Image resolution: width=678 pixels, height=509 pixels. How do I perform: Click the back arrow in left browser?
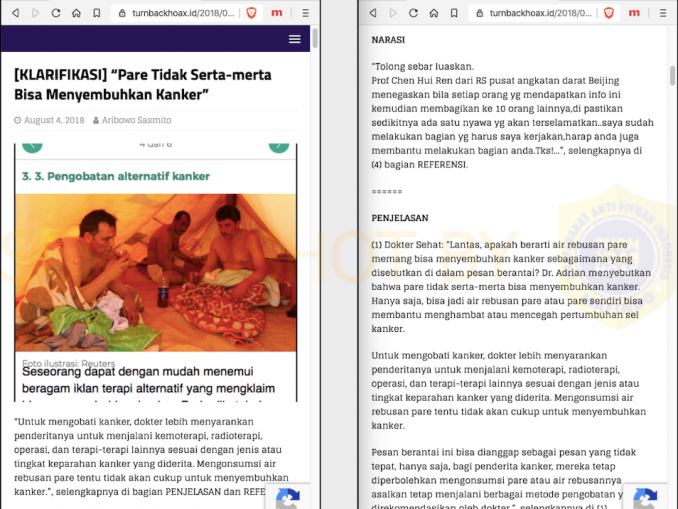16,13
